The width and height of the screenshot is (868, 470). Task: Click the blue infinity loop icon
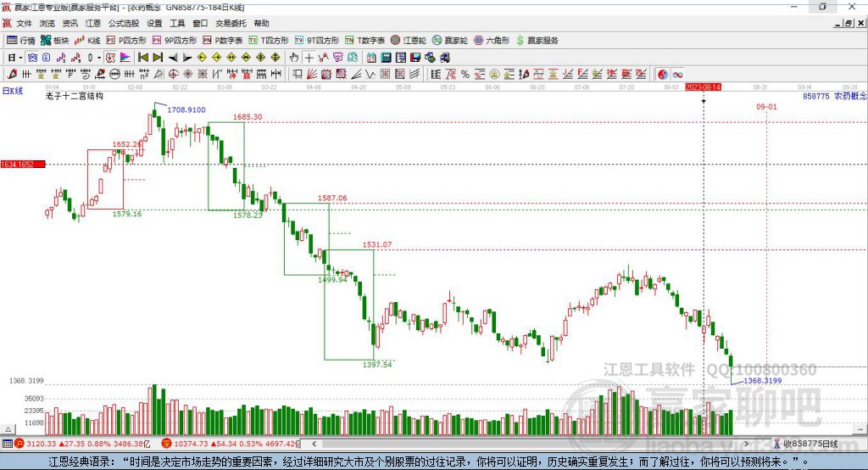pyautogui.click(x=677, y=74)
